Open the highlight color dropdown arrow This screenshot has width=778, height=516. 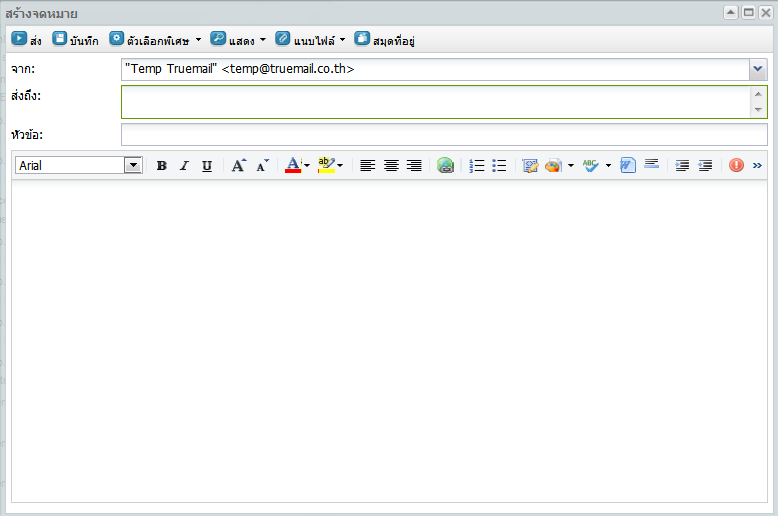340,166
